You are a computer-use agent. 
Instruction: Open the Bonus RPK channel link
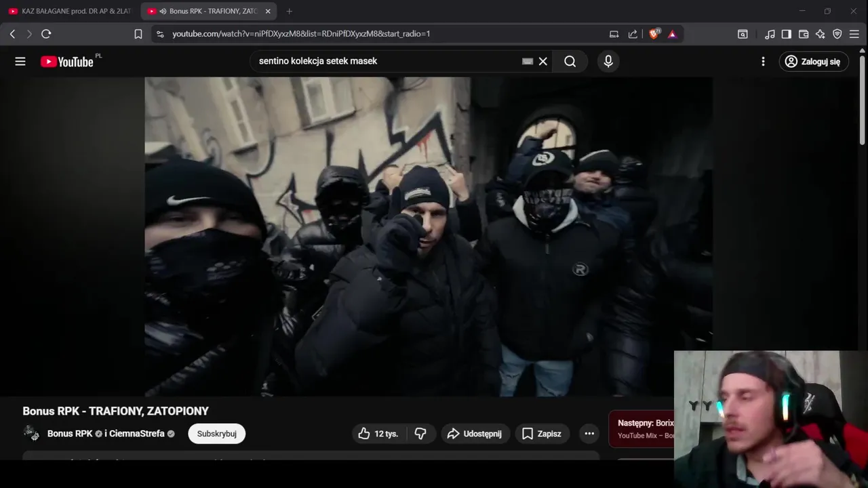(70, 434)
